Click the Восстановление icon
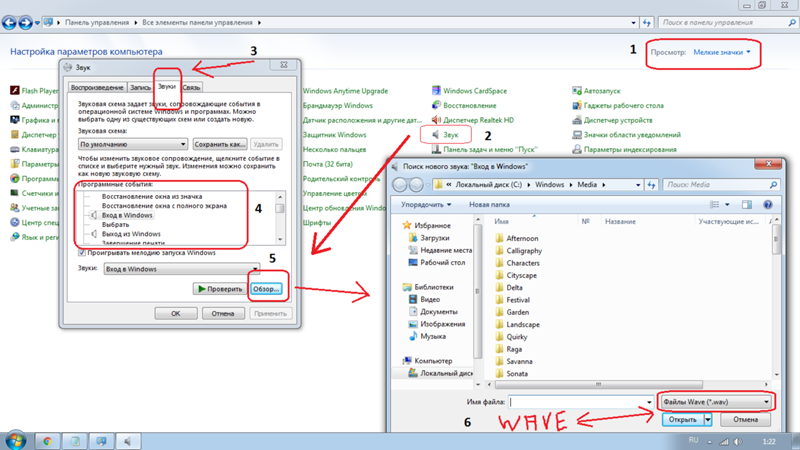 436,106
